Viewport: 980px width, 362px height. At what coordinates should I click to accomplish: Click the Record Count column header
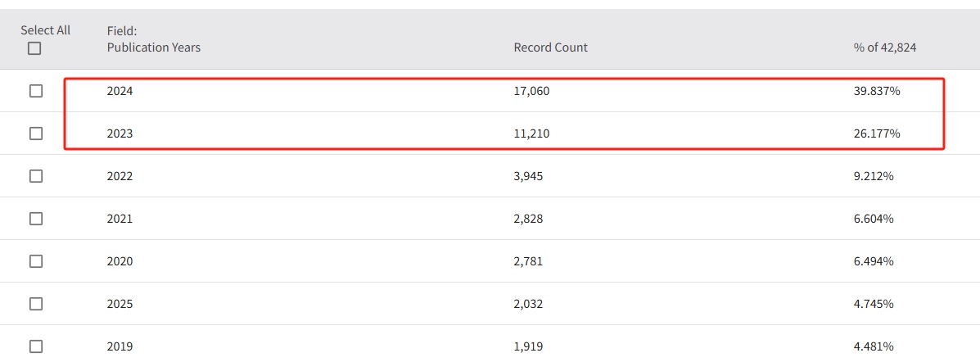coord(550,48)
